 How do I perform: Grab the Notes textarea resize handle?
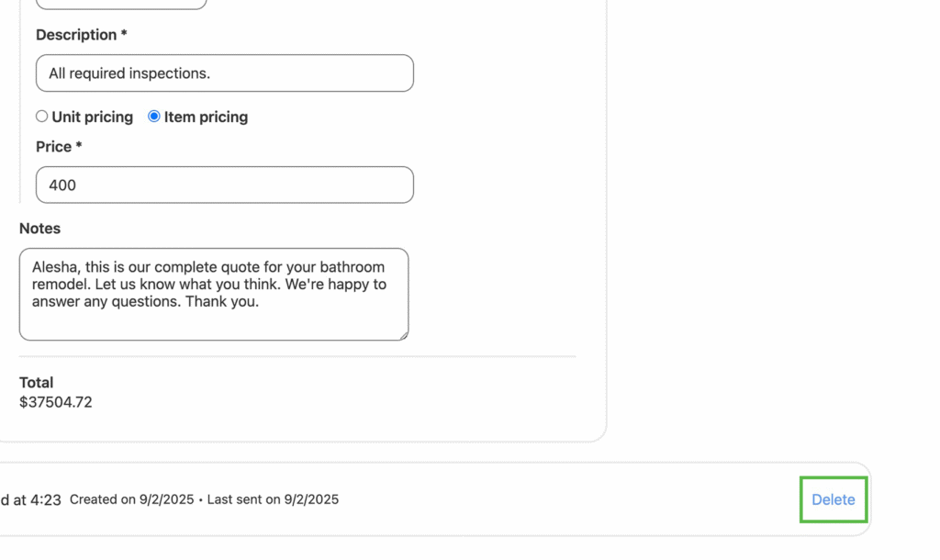pyautogui.click(x=403, y=335)
